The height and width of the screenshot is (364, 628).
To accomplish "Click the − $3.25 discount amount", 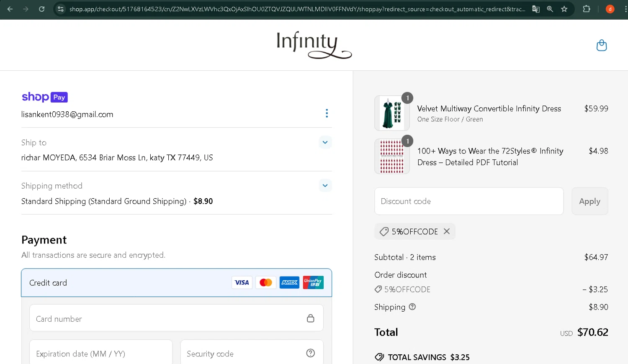I will (595, 289).
